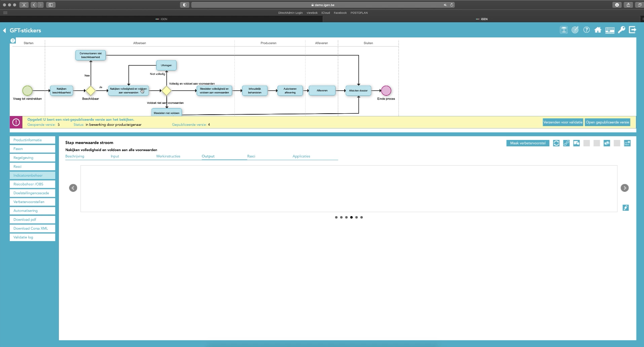Toggle the browser sidebar button
Viewport: 644px width, 347px height.
tap(51, 5)
